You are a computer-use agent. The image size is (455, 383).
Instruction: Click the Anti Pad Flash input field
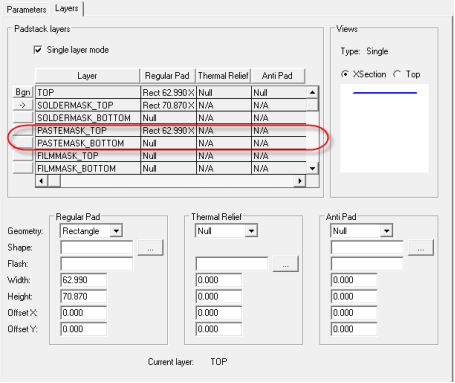pos(367,264)
